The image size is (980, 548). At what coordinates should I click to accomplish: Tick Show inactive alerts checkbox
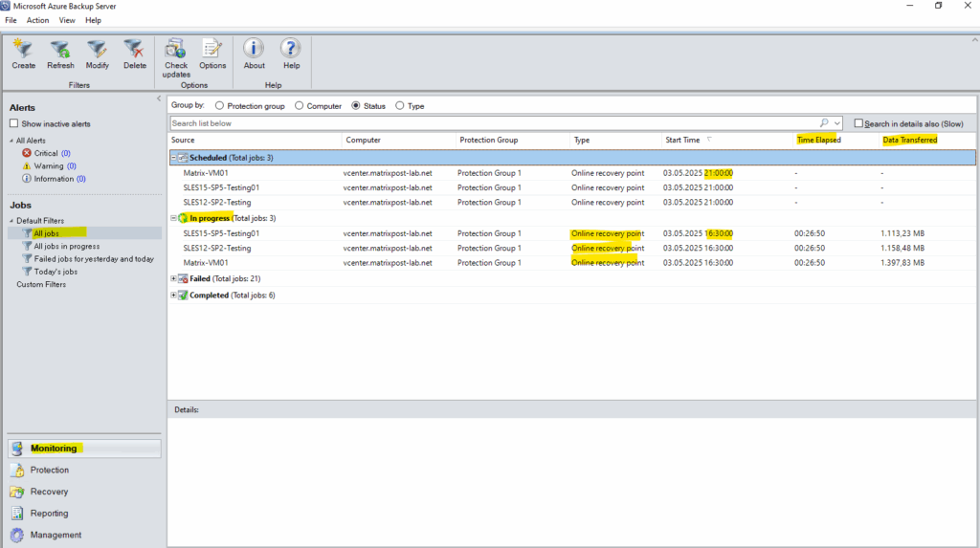click(13, 123)
